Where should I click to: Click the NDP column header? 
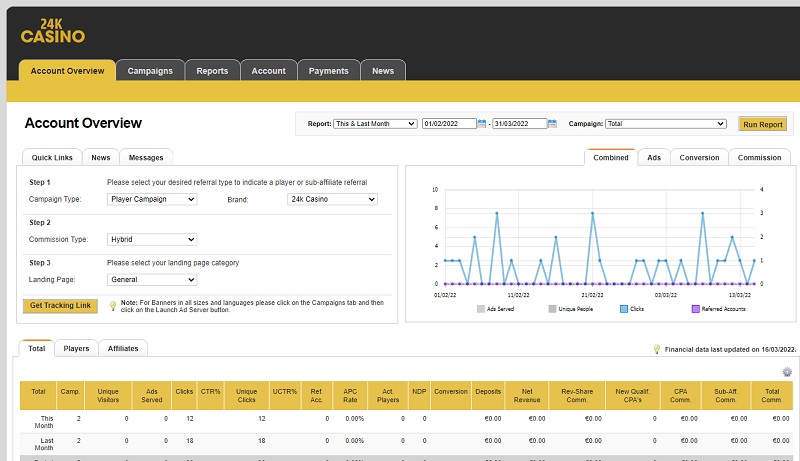[419, 396]
